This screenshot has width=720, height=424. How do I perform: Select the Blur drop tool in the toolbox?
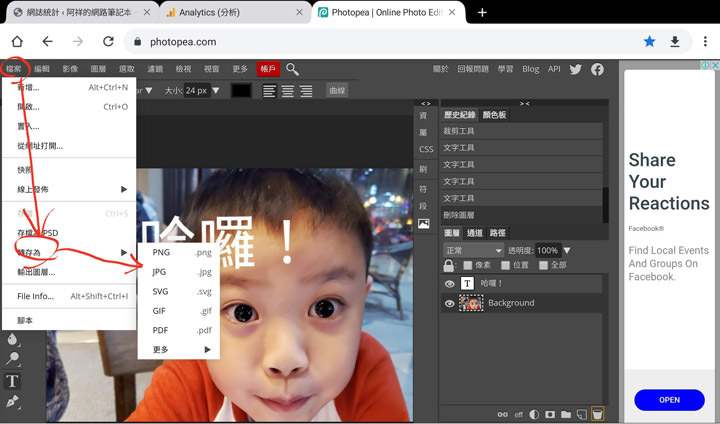coord(12,339)
